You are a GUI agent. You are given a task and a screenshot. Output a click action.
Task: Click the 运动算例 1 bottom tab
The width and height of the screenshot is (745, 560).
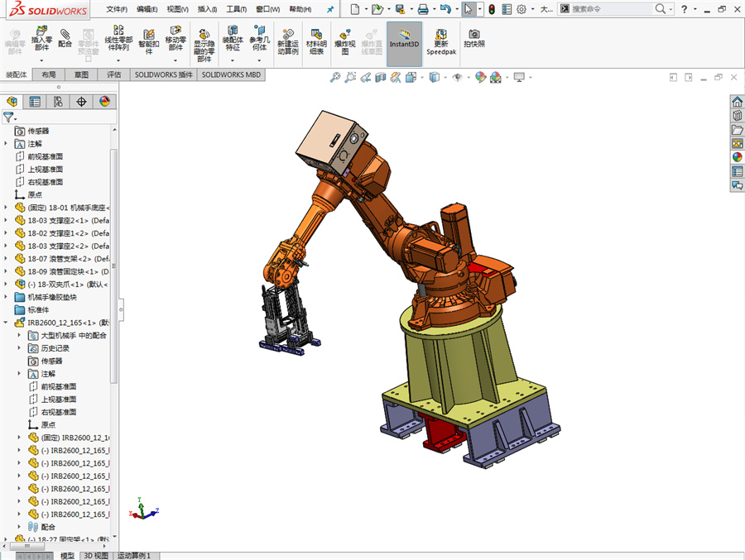coord(134,555)
